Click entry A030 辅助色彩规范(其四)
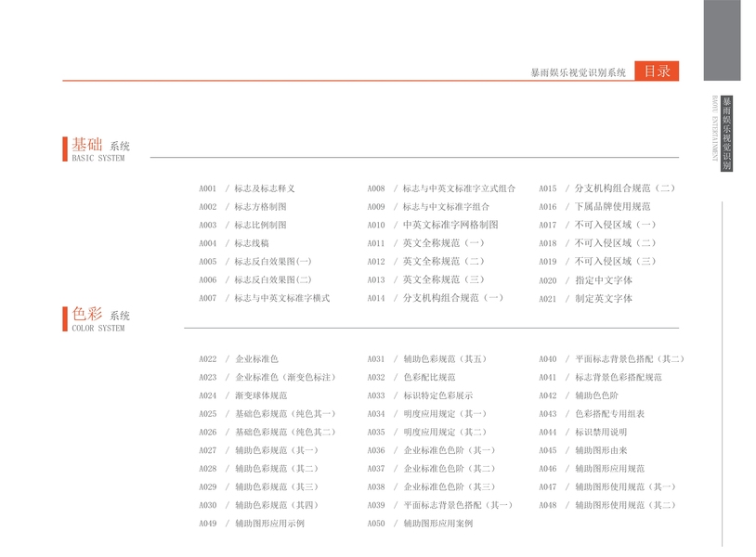Image resolution: width=756 pixels, height=557 pixels. (258, 505)
